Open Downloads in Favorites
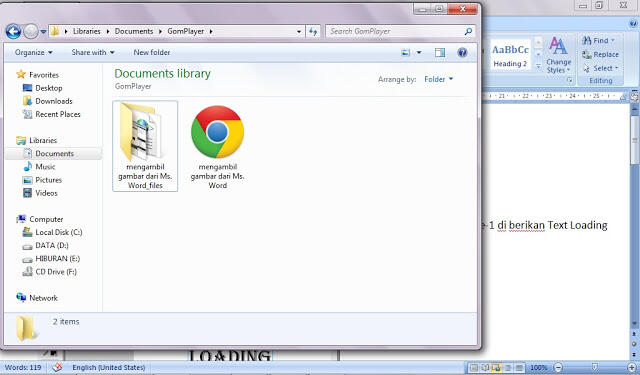Viewport: 640px width, 375px height. [48, 101]
